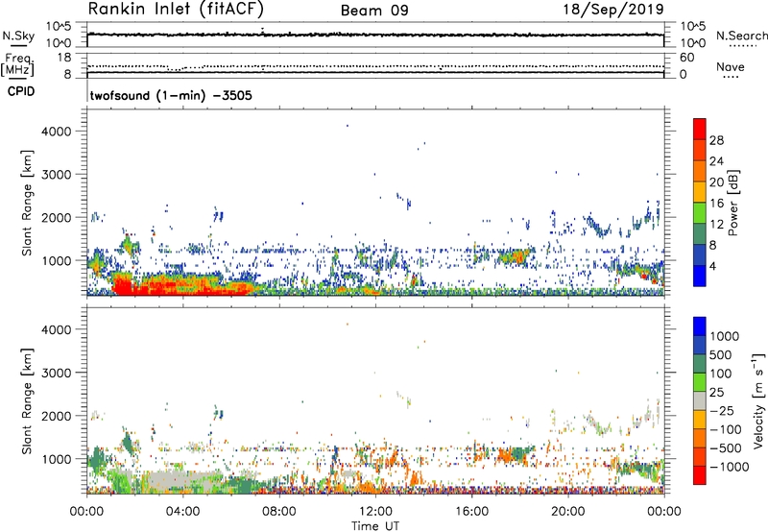Click the '28' tick on the power scale
Image resolution: width=768 pixels, height=532 pixels.
pyautogui.click(x=716, y=140)
